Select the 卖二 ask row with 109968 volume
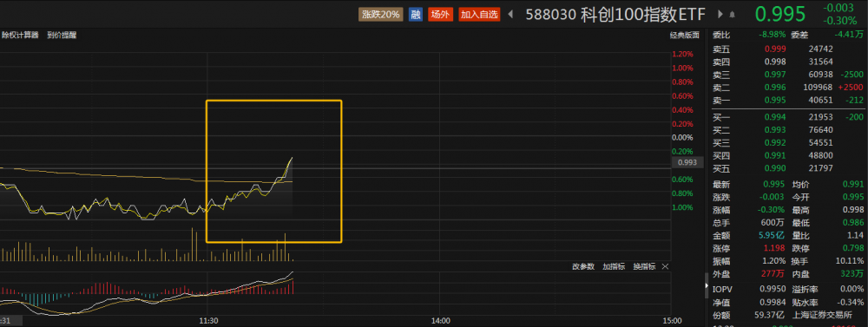 788,88
